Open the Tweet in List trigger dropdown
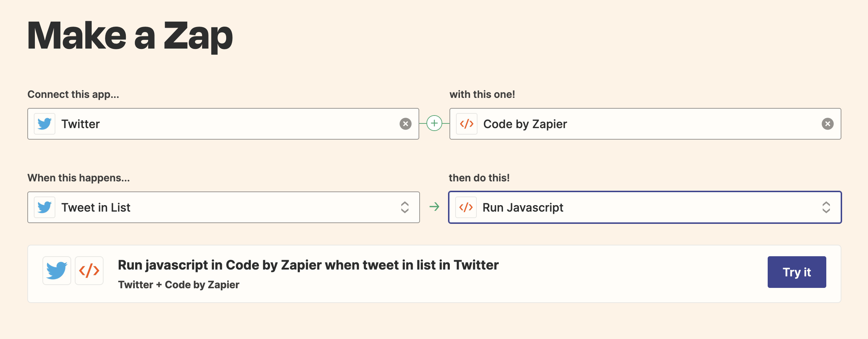This screenshot has width=868, height=339. (x=223, y=207)
